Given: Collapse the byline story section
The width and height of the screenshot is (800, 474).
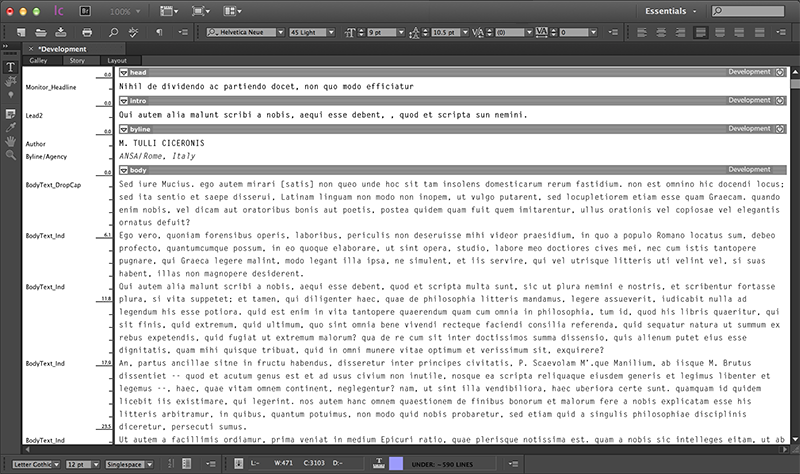Looking at the screenshot, I should [x=123, y=129].
